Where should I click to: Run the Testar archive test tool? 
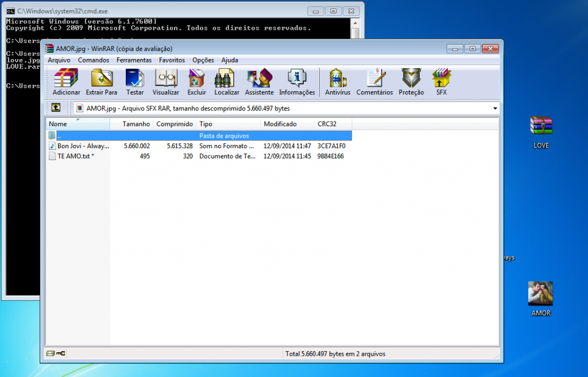(x=134, y=81)
